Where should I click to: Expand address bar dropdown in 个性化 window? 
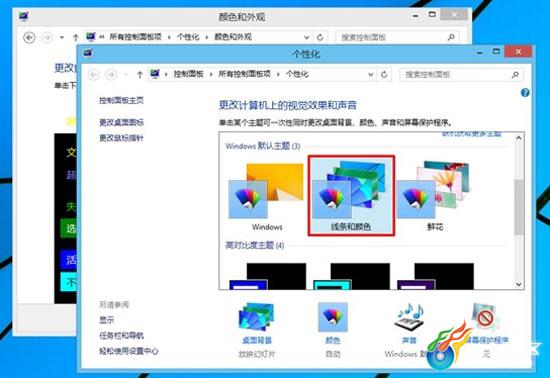[370, 75]
